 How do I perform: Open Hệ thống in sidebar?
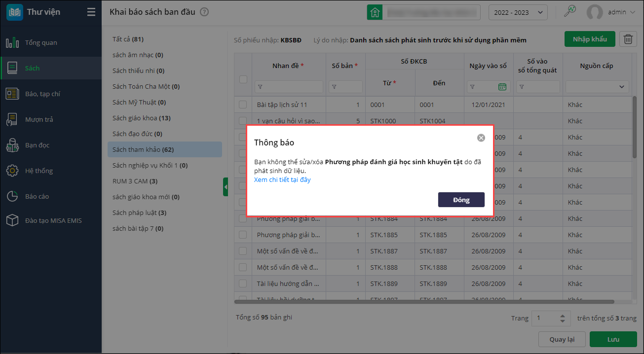[51, 171]
